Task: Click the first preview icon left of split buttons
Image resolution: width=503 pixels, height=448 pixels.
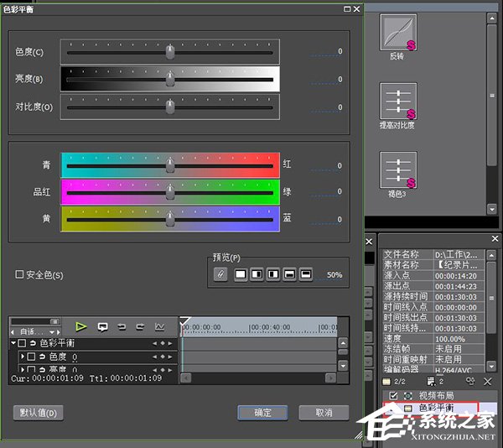Action: (220, 273)
